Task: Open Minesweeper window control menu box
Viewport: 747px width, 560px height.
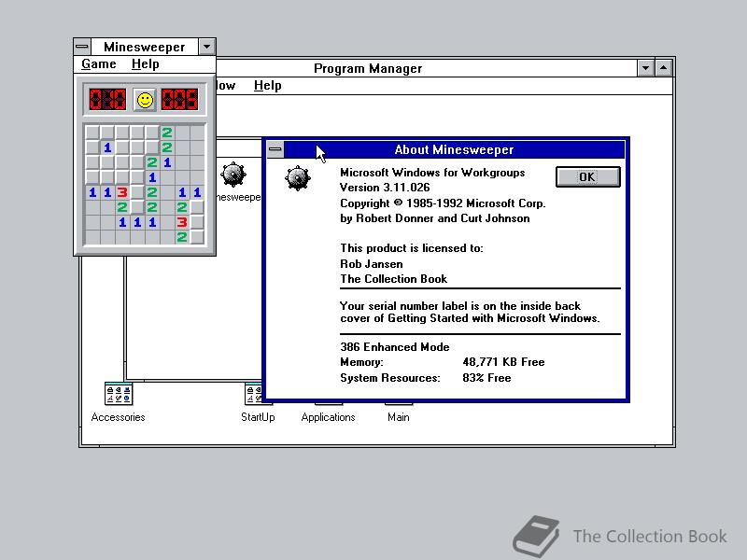Action: (82, 47)
